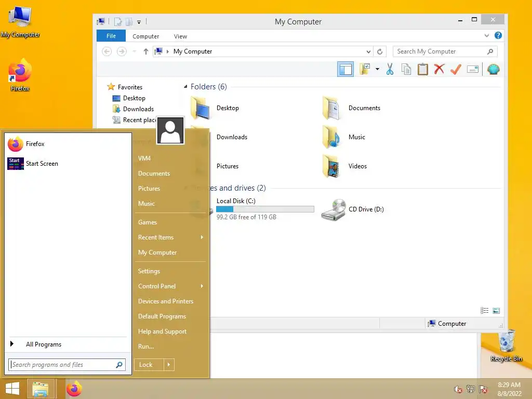
Task: Click the user account picture
Action: [x=170, y=130]
